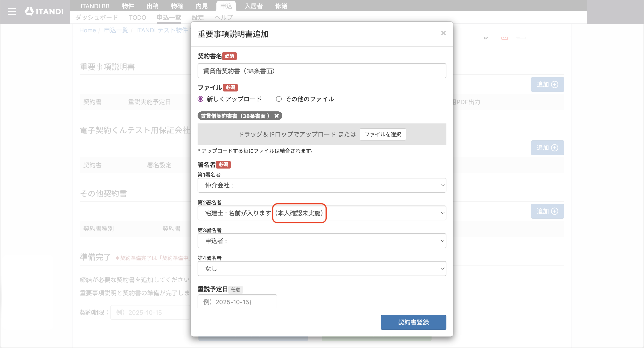Switch to the 内見 tab
This screenshot has height=348, width=644.
[202, 6]
